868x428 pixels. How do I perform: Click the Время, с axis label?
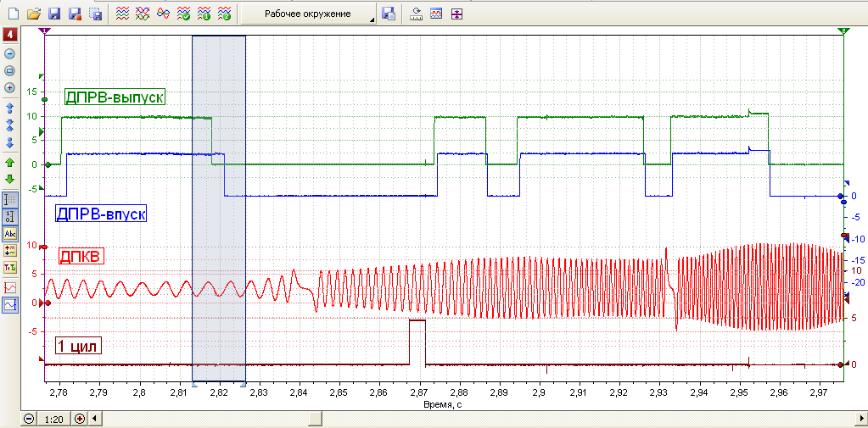(x=444, y=405)
